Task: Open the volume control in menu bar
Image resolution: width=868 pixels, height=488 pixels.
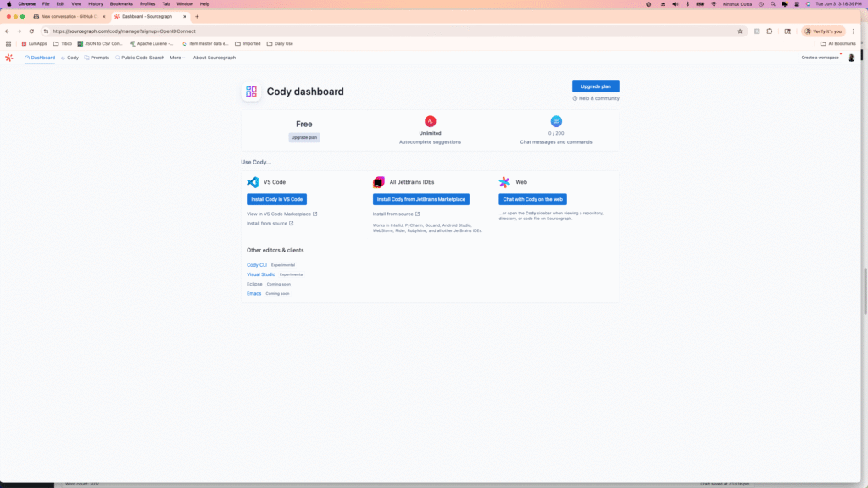Action: 676,4
